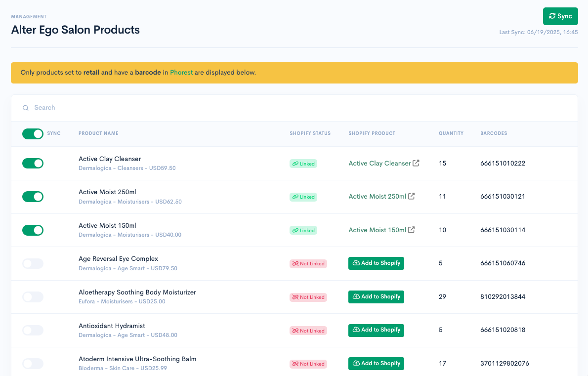
Task: Select barcode 810292013844
Action: (x=503, y=297)
